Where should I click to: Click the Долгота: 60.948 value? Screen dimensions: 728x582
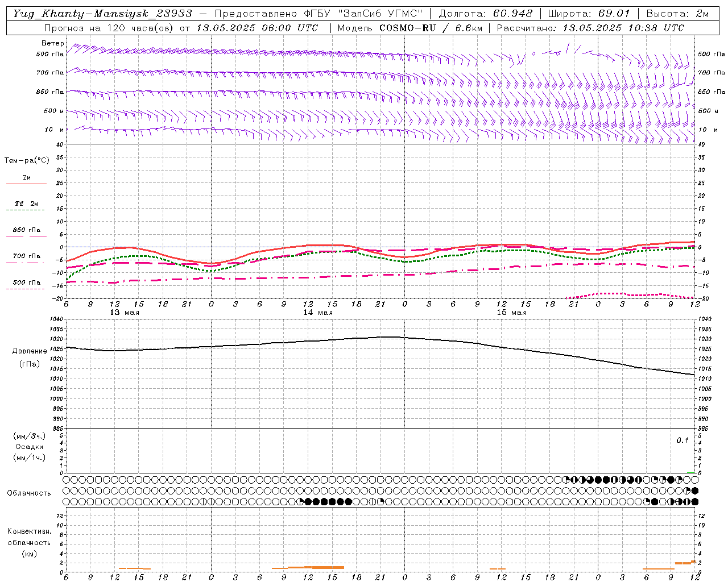click(485, 14)
